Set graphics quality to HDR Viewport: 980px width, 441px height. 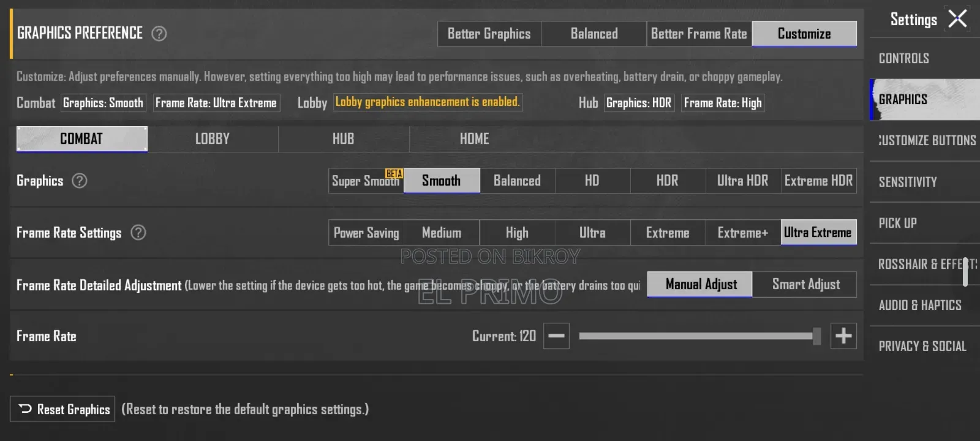tap(668, 181)
